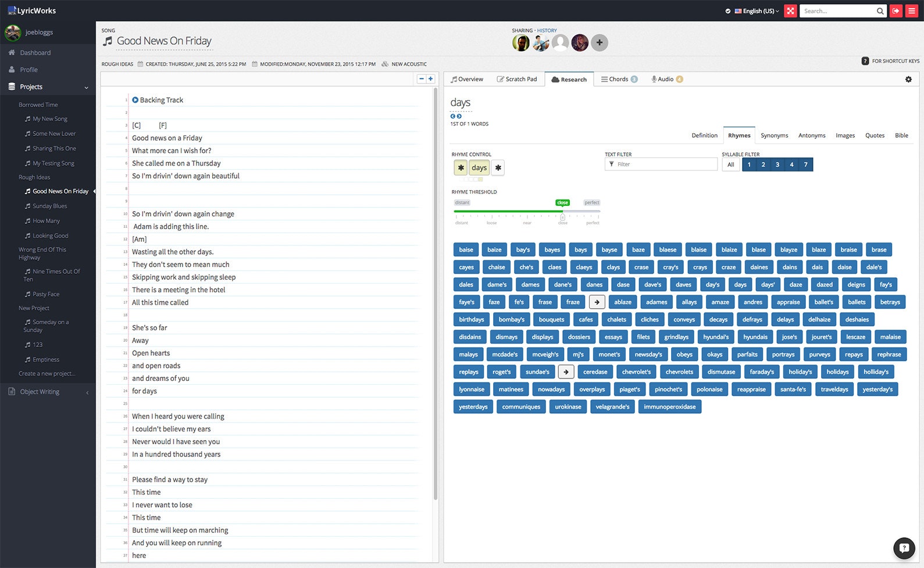Click the rhyme threshold slider handle
Screen dimensions: 924x568
(x=562, y=217)
